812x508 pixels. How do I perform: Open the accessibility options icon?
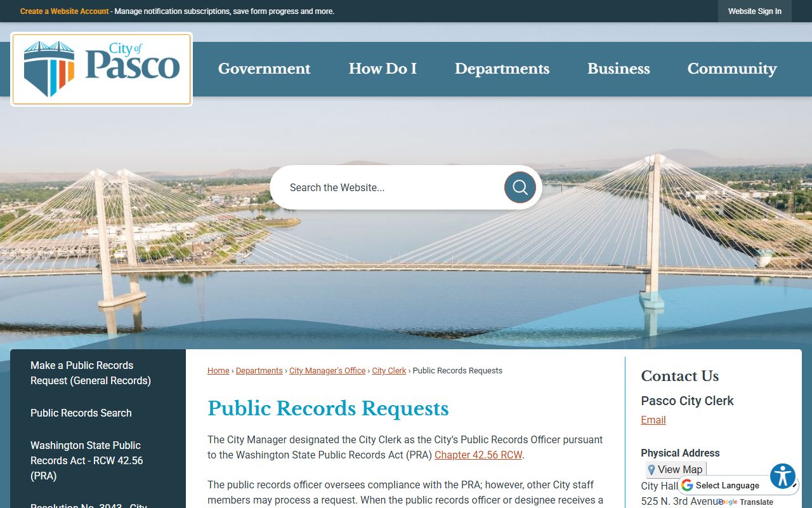click(783, 476)
